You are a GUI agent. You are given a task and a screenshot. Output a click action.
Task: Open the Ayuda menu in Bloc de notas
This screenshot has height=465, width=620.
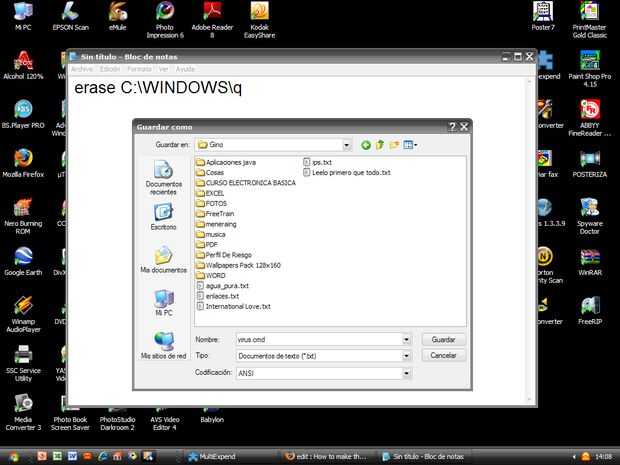[185, 69]
